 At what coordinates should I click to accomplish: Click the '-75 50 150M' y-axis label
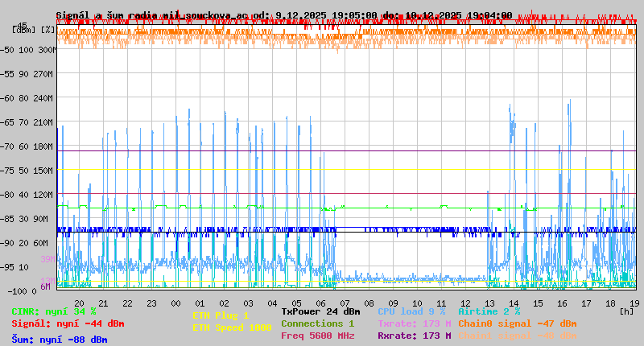27,171
